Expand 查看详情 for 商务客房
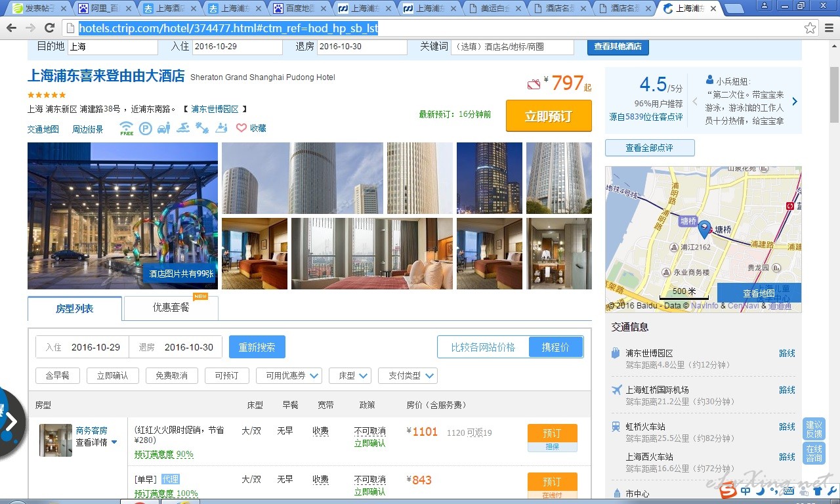The width and height of the screenshot is (840, 504). (x=96, y=442)
